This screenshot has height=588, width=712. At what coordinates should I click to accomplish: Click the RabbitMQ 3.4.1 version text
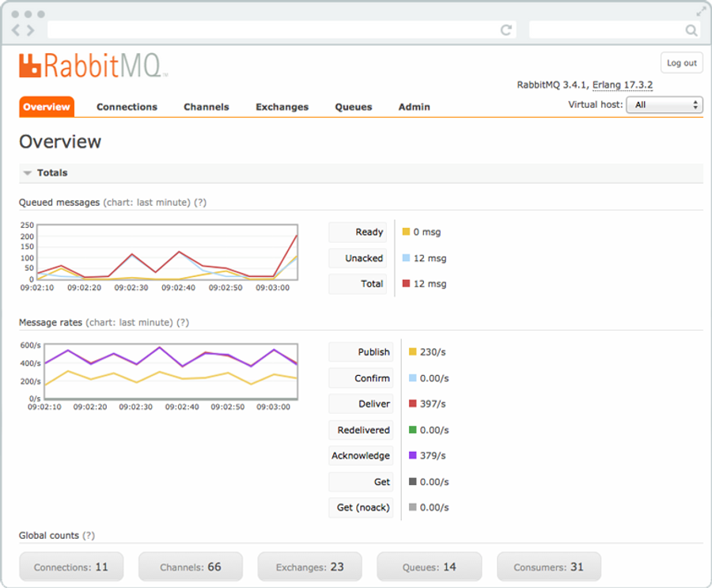click(551, 85)
